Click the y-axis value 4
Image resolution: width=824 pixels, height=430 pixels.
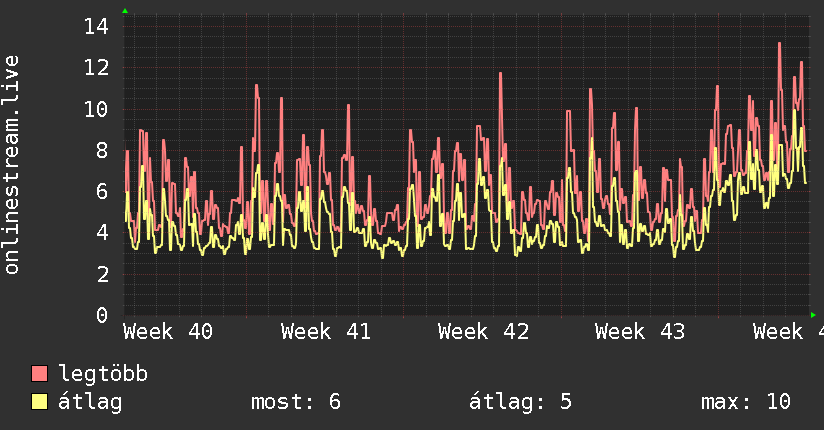[x=102, y=232]
